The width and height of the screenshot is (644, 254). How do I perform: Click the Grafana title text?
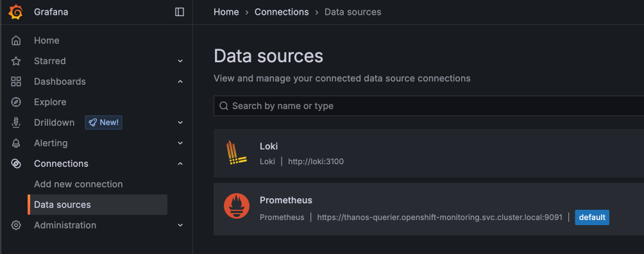pyautogui.click(x=51, y=12)
